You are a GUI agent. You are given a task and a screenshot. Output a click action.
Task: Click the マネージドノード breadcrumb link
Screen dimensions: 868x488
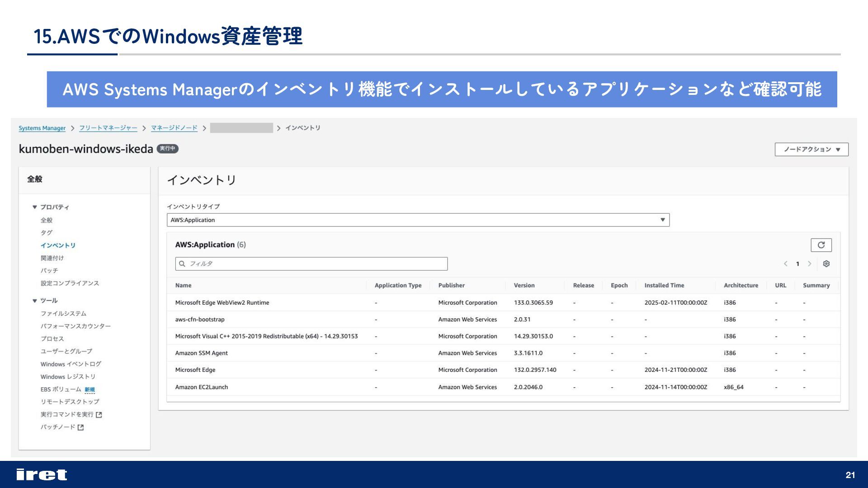174,128
